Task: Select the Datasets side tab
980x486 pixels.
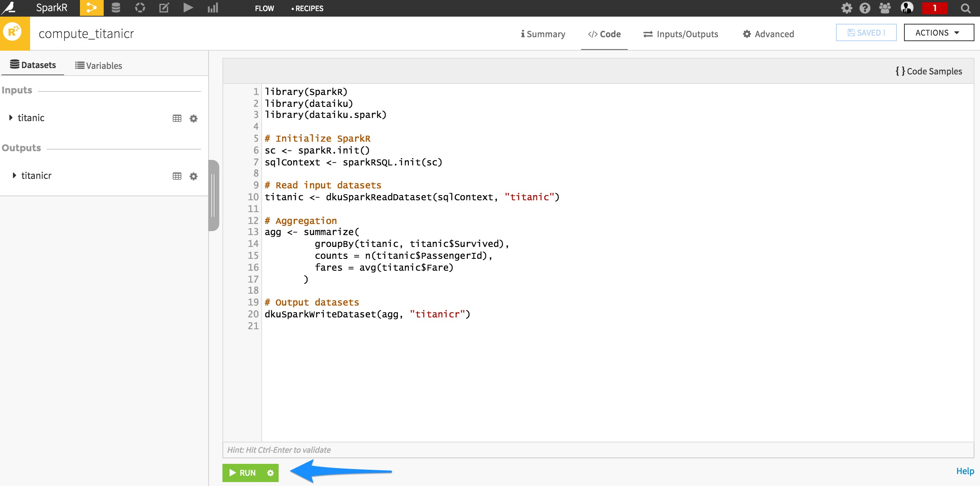Action: click(x=33, y=65)
